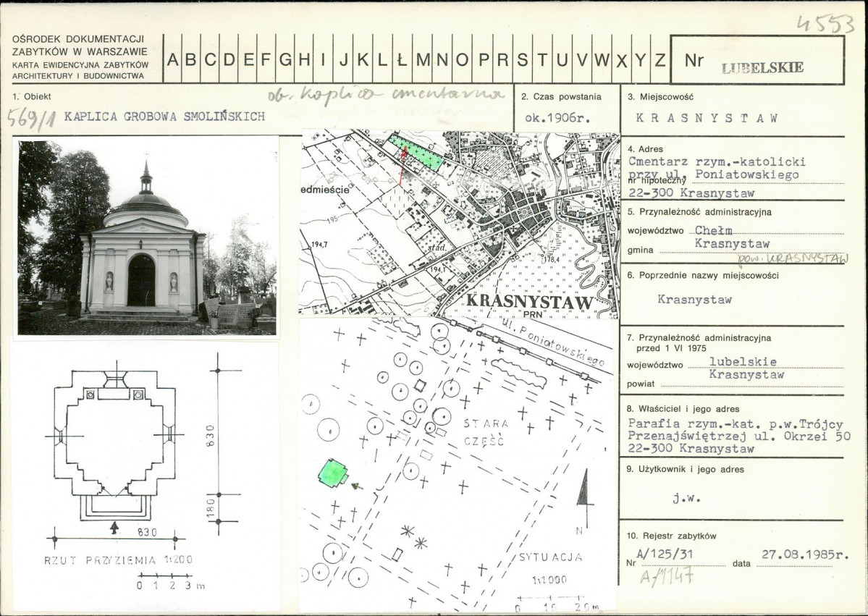Click the date 'ok.1906r.'

(557, 118)
